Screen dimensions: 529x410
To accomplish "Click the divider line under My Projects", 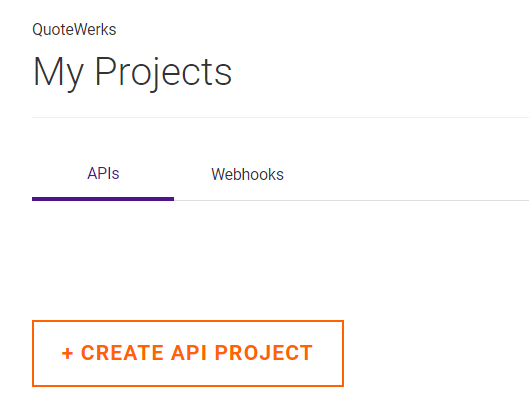I will 280,117.
